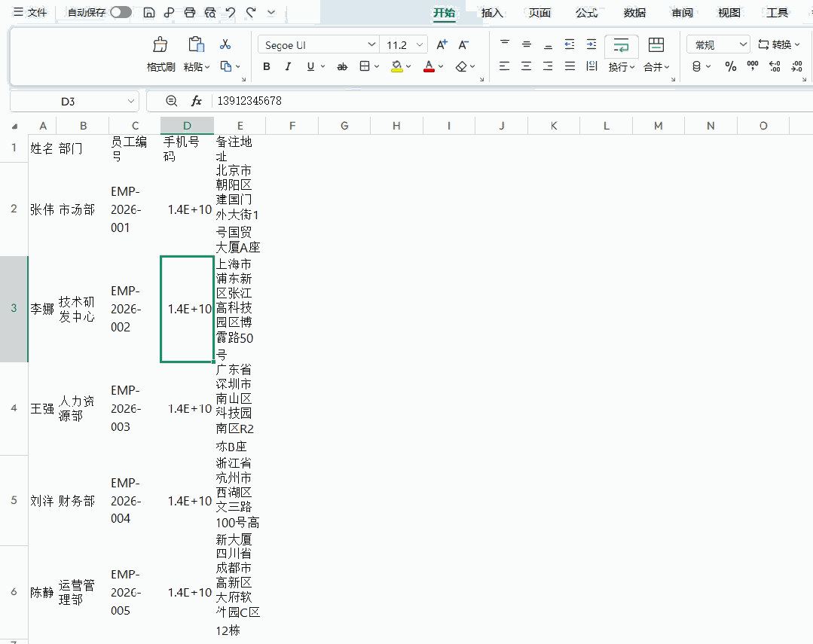Click the clone/share icon next to Save
Screen dimensions: 813x644
[x=169, y=13]
